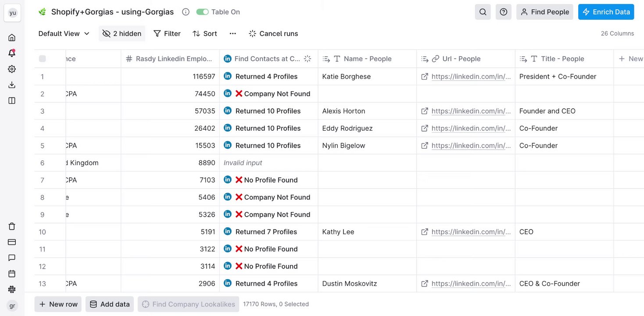Viewport: 644px width, 316px height.
Task: Toggle the Table On switch
Action: [x=202, y=12]
